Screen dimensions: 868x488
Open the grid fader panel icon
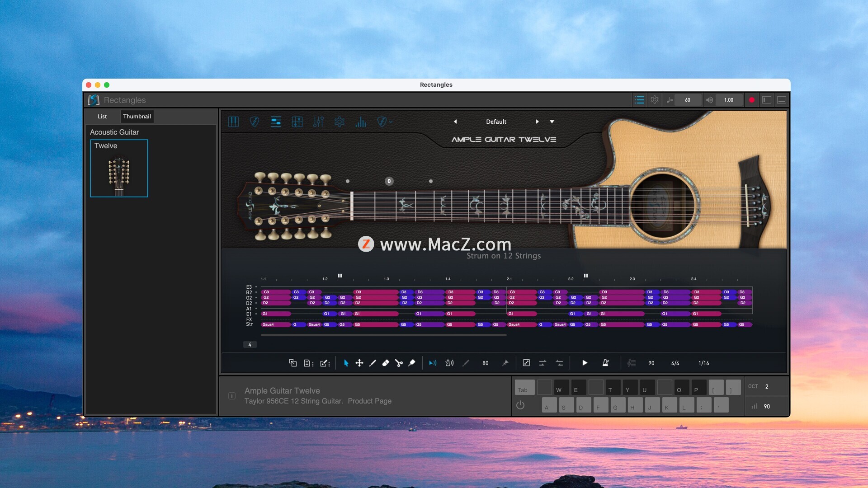click(297, 122)
